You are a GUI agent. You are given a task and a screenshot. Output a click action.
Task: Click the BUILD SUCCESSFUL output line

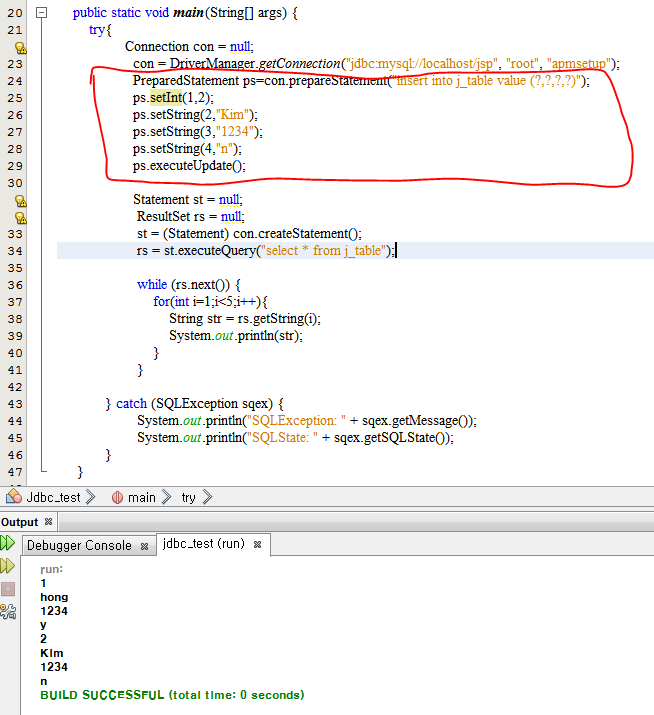[172, 694]
